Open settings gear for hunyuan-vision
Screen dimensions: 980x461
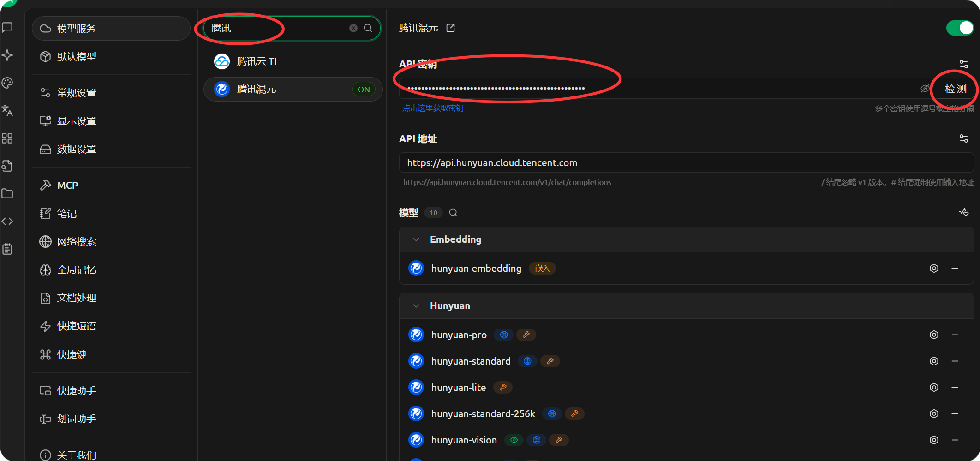coord(934,440)
